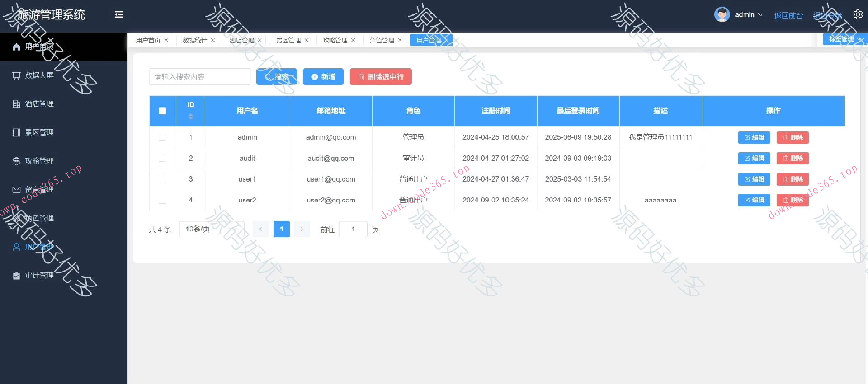
Task: Switch to the 攻略管理 tab
Action: point(335,40)
